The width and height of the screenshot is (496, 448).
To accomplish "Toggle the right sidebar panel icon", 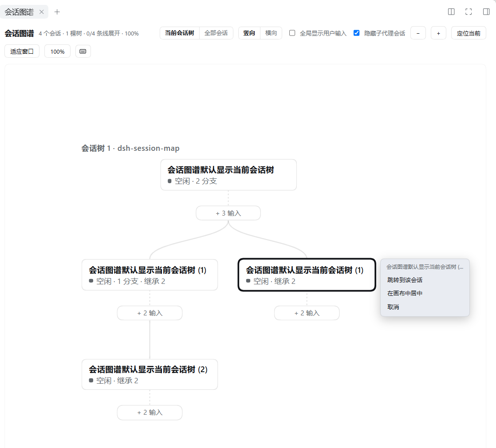I will 486,12.
